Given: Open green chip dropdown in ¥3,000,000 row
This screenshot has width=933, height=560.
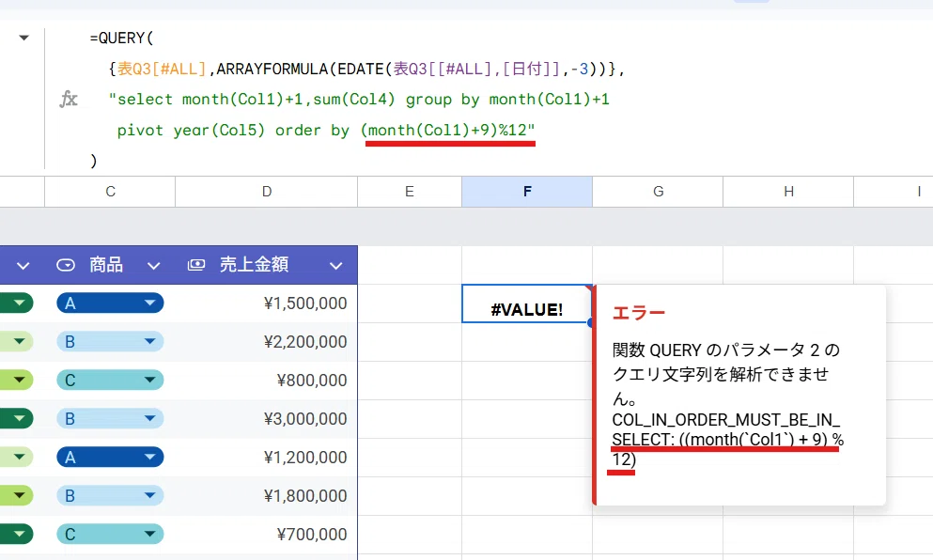Looking at the screenshot, I should pos(17,418).
